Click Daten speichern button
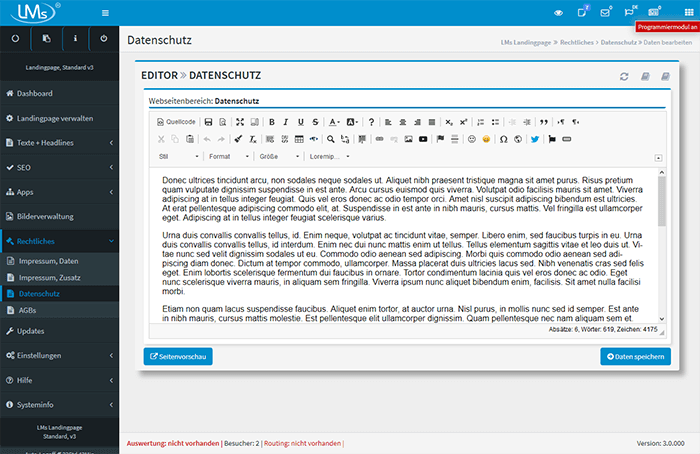This screenshot has width=700, height=454. pos(635,356)
